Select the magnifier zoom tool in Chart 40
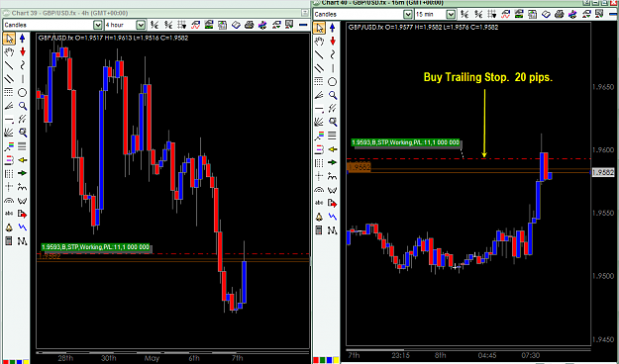The height and width of the screenshot is (364, 619). pos(333,95)
